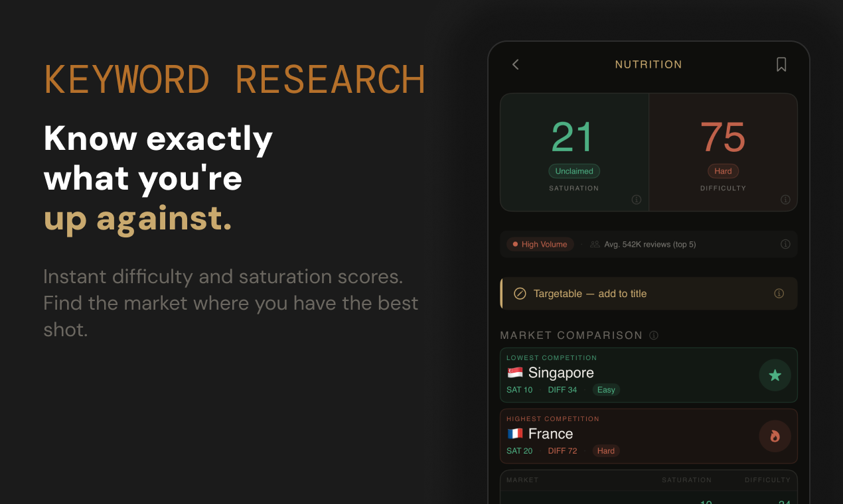Open info icon next to Market Comparison
The height and width of the screenshot is (504, 843).
(654, 336)
